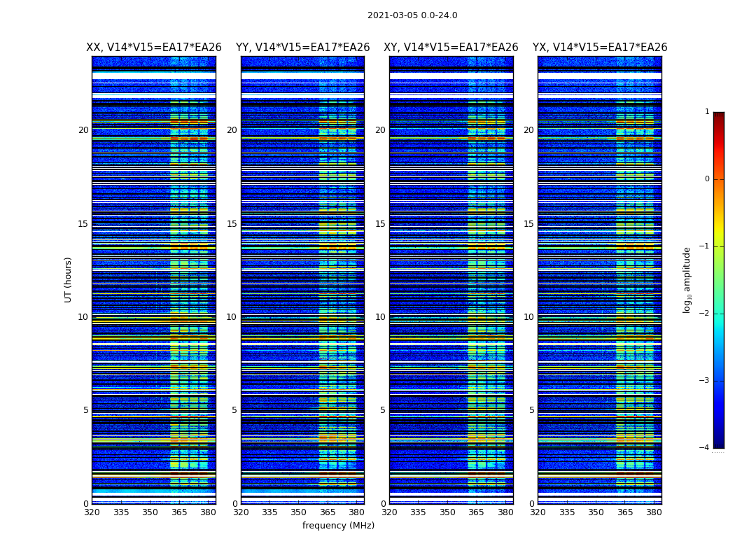Click the 365 frequency tick under XX panel
This screenshot has width=735, height=560.
point(179,512)
